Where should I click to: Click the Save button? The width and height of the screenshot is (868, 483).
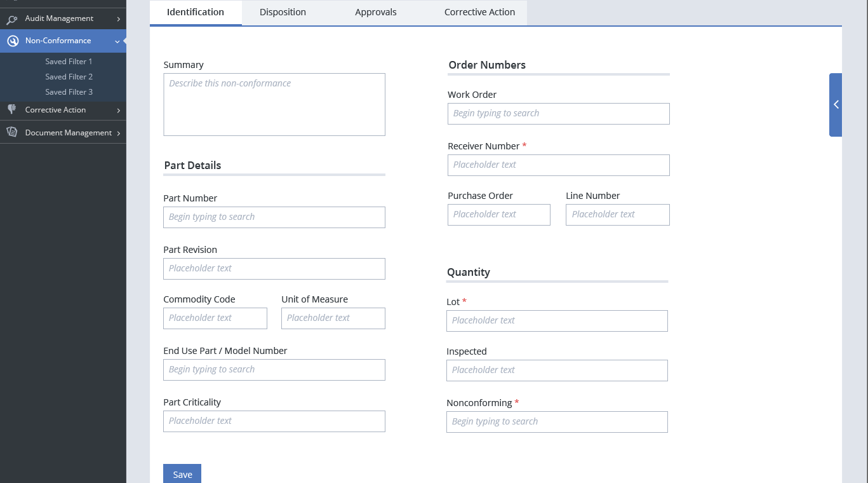click(182, 474)
